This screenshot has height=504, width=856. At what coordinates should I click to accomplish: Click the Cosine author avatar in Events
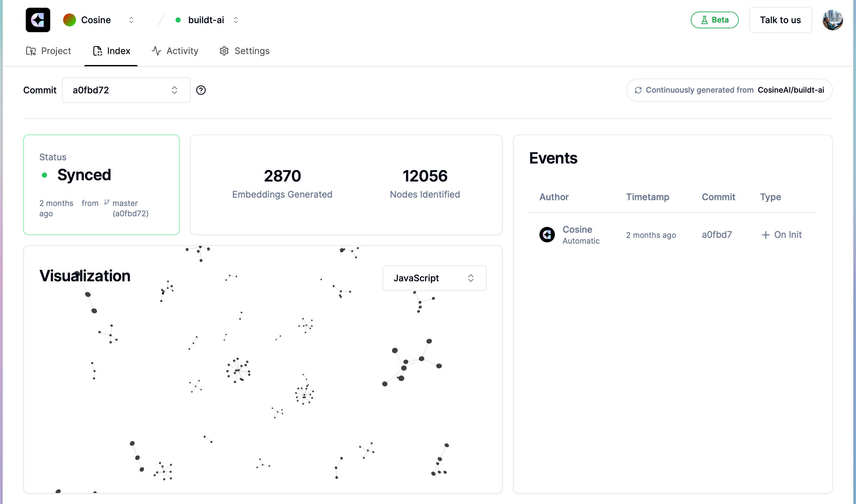point(547,235)
